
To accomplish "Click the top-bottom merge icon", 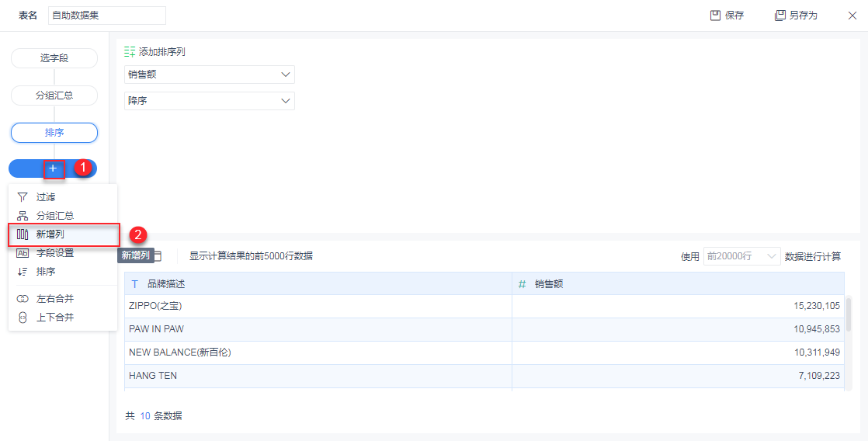I will pyautogui.click(x=23, y=318).
